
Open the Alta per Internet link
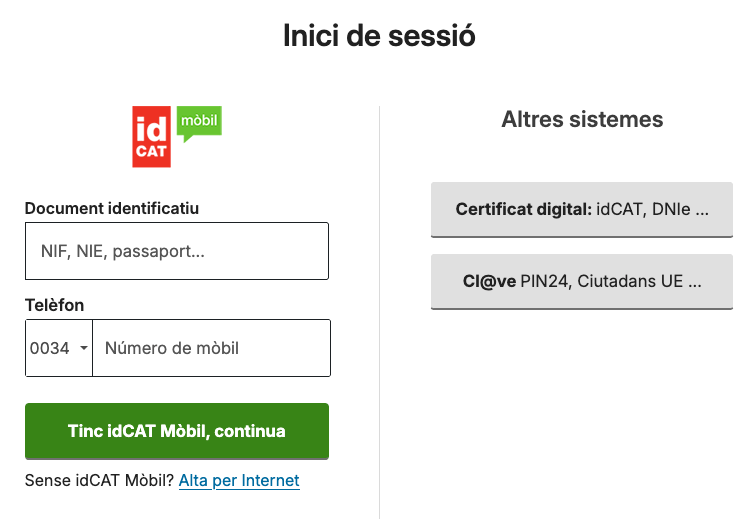tap(239, 481)
